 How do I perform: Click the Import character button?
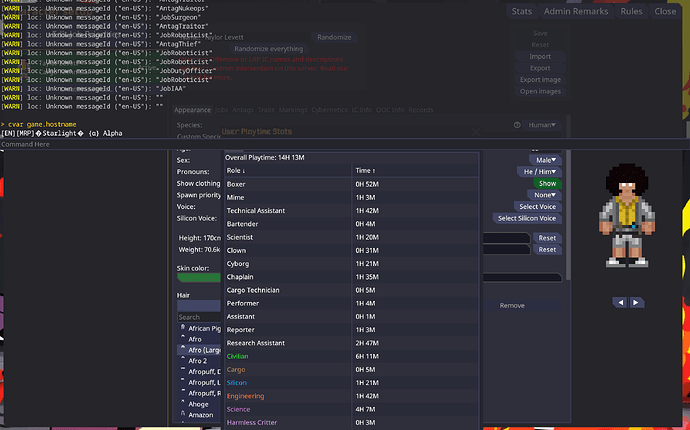click(540, 56)
